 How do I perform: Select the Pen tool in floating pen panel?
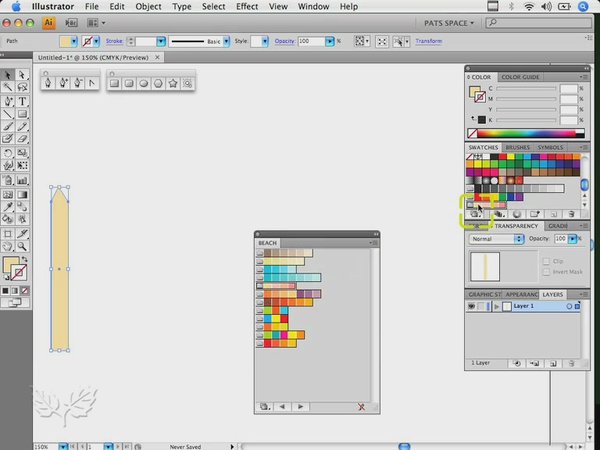[x=49, y=84]
